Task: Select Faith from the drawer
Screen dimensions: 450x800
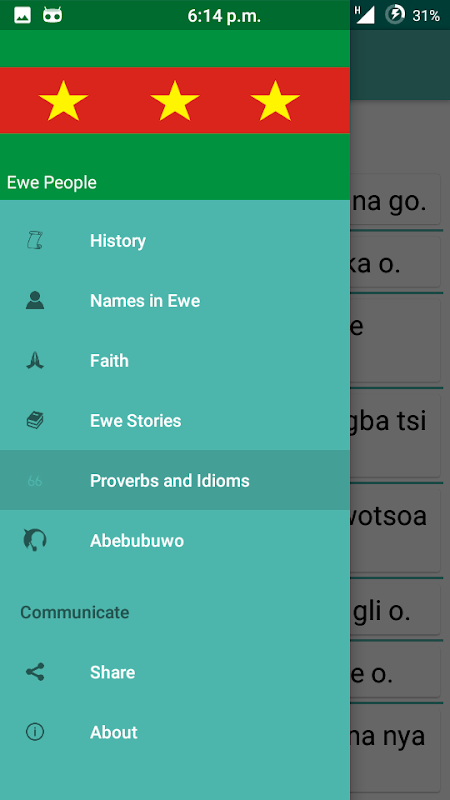Action: tap(175, 361)
